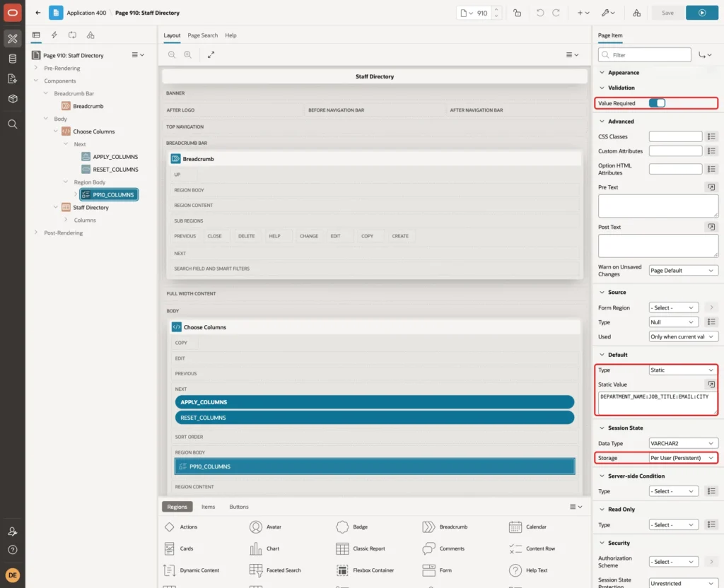Click the property Filter search field
This screenshot has width=724, height=588.
click(645, 55)
